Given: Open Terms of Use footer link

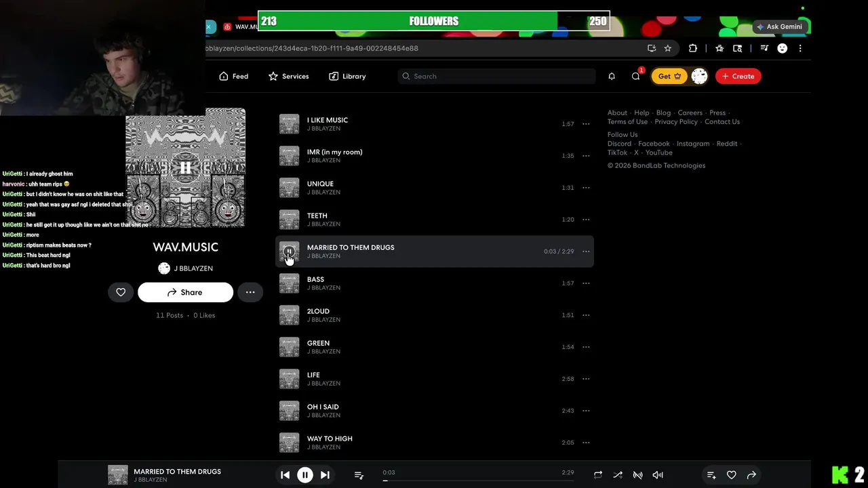Looking at the screenshot, I should (x=627, y=122).
